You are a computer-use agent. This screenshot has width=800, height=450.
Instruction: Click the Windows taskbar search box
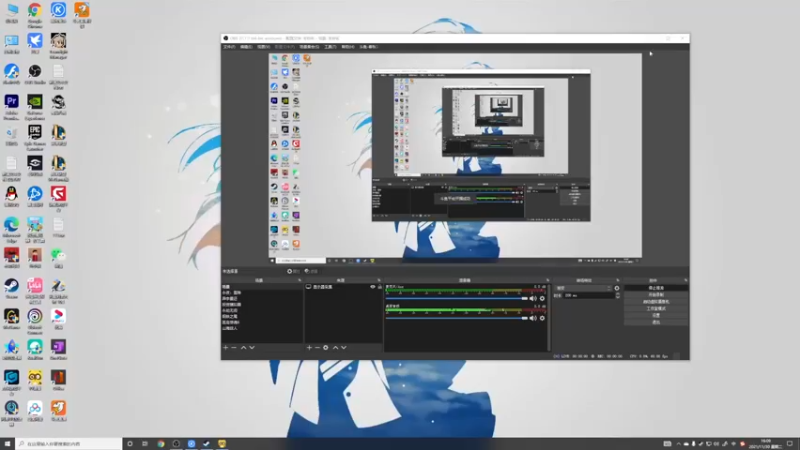pos(69,444)
